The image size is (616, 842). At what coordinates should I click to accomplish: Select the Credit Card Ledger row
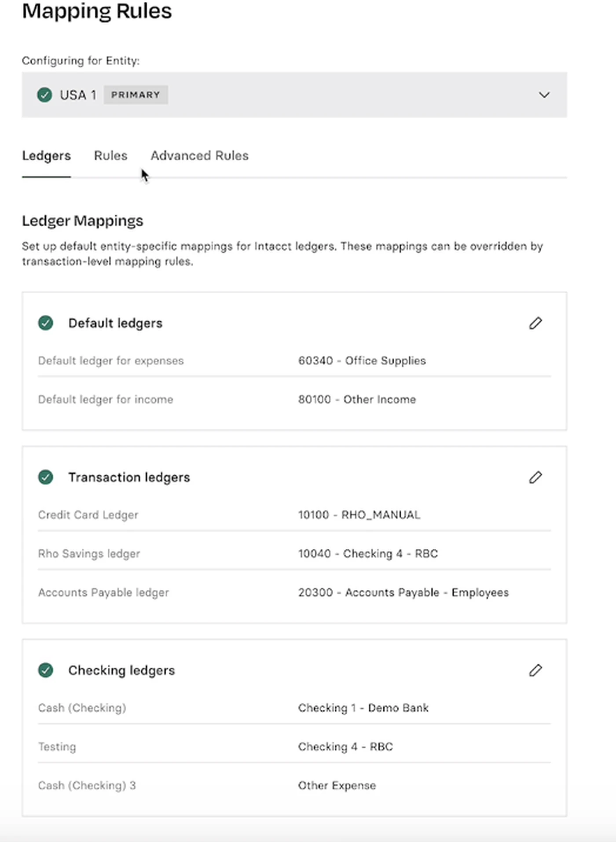coord(294,515)
